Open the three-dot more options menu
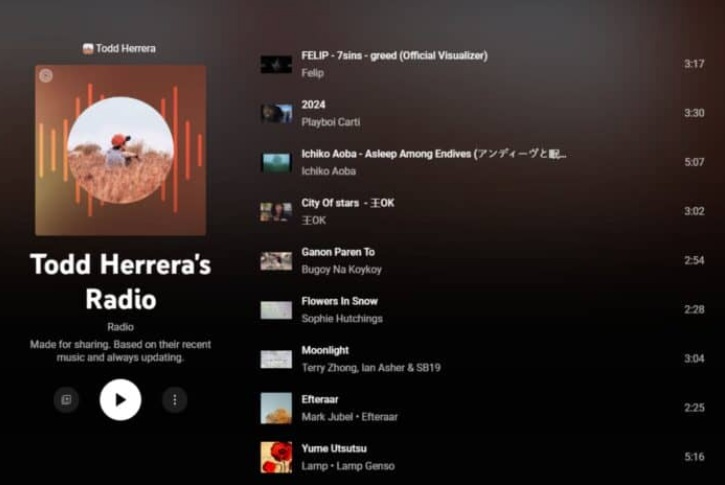The width and height of the screenshot is (725, 485). [174, 400]
